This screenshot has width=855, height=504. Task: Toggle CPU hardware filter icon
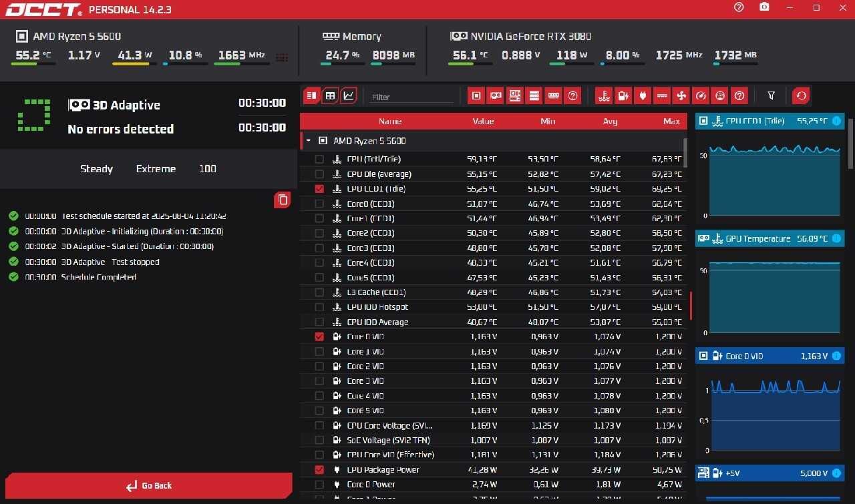click(x=476, y=96)
